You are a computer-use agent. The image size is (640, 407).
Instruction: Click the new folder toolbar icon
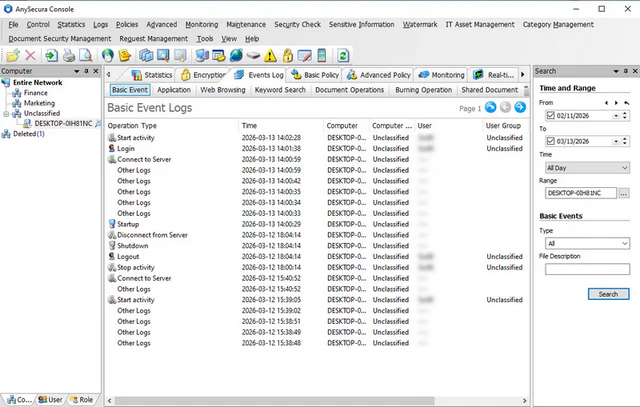(x=13, y=55)
